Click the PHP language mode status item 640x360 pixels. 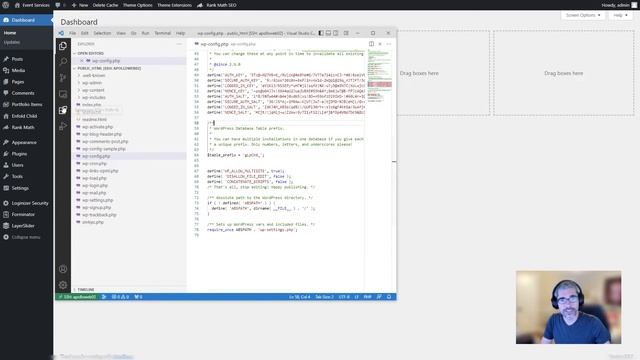(x=367, y=297)
